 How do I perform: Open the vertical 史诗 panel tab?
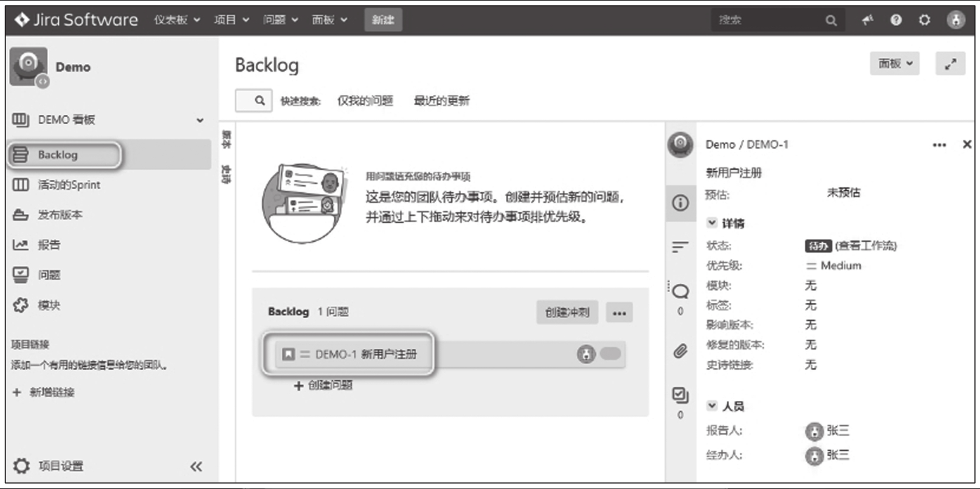point(227,174)
